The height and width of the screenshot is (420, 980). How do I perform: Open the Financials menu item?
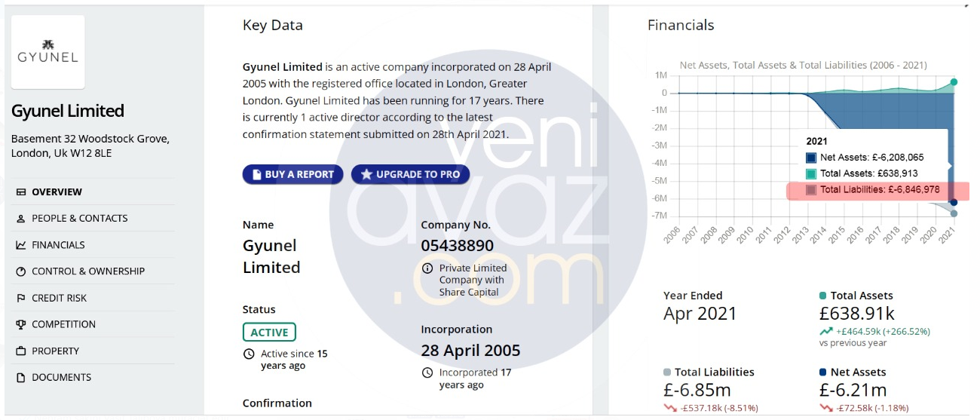click(58, 245)
